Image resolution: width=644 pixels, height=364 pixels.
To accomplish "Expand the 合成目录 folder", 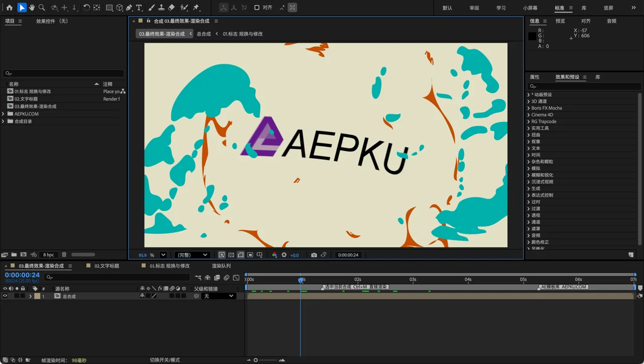I will click(x=4, y=121).
